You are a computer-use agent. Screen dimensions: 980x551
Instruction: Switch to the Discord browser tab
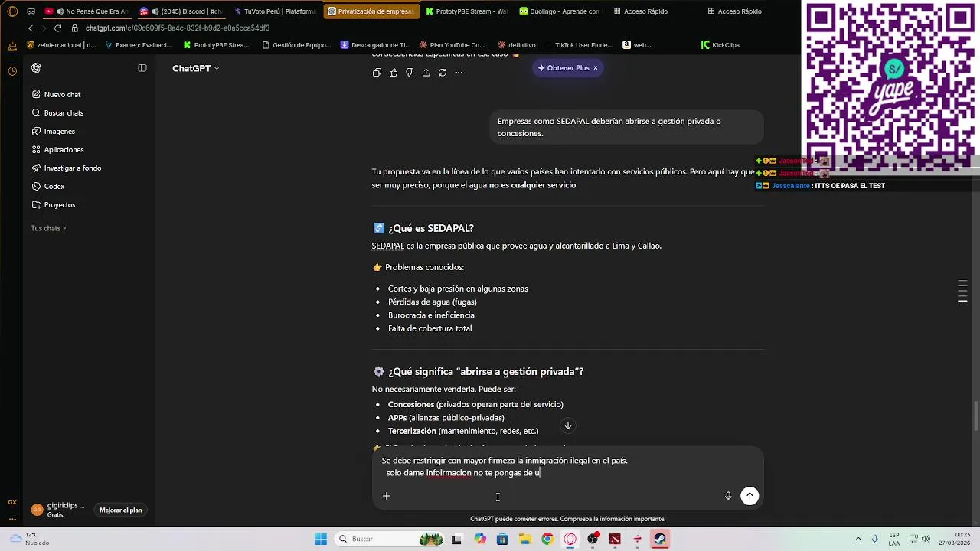(181, 11)
